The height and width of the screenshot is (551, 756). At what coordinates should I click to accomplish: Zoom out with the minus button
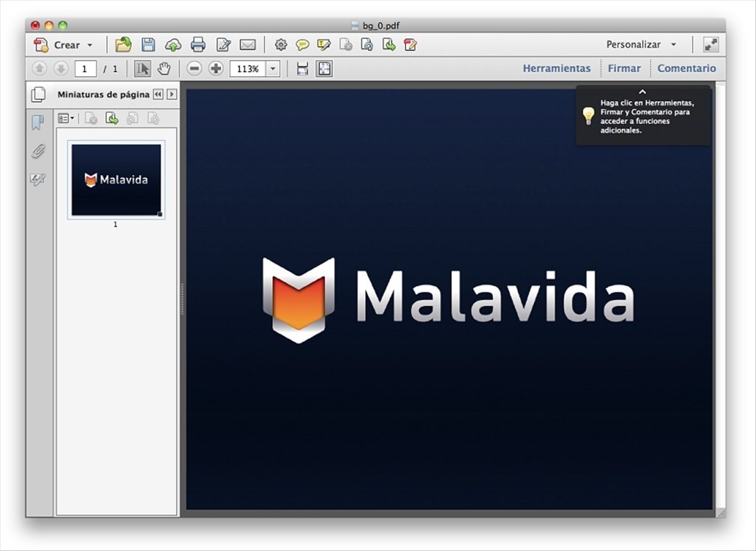click(194, 69)
